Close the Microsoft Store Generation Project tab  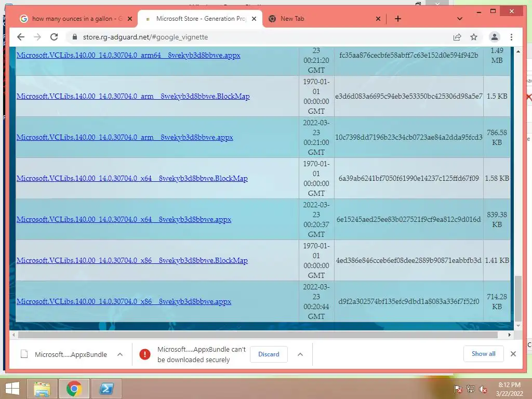click(x=254, y=19)
